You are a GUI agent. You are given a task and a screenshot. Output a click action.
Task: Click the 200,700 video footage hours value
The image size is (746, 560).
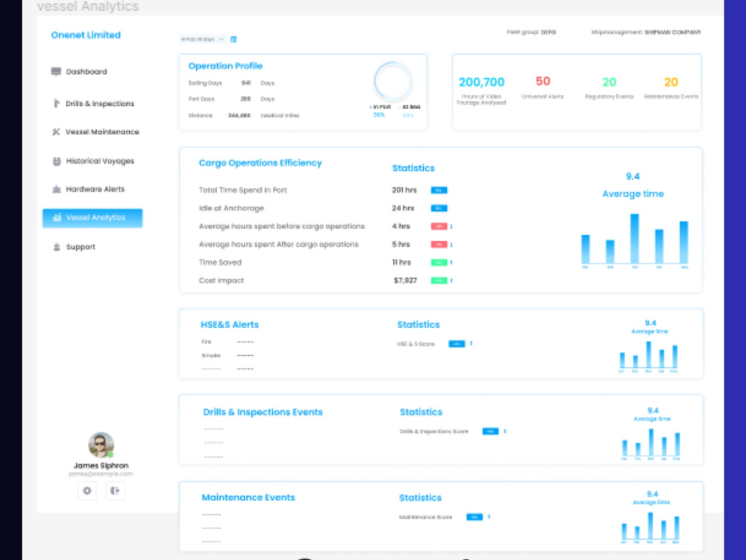click(x=481, y=82)
